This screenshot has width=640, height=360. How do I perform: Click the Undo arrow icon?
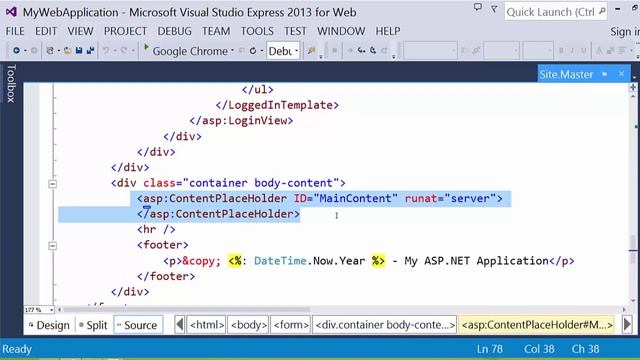click(106, 51)
